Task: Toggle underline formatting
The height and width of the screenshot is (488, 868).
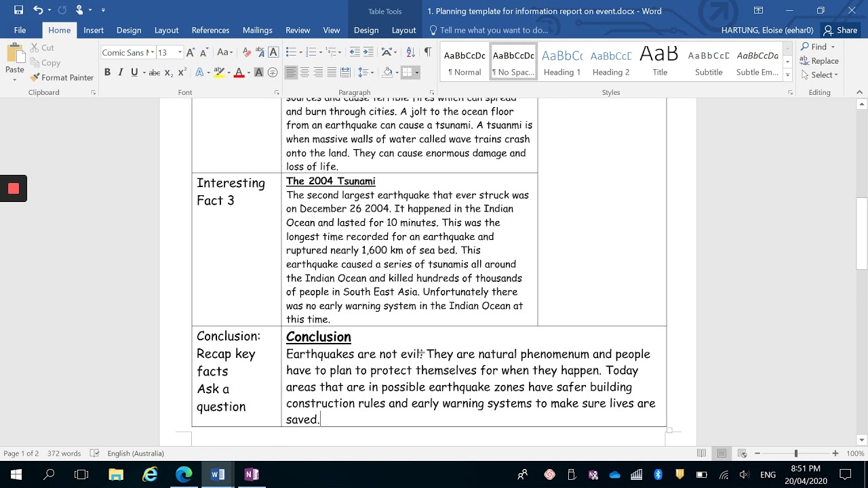Action: click(x=134, y=73)
